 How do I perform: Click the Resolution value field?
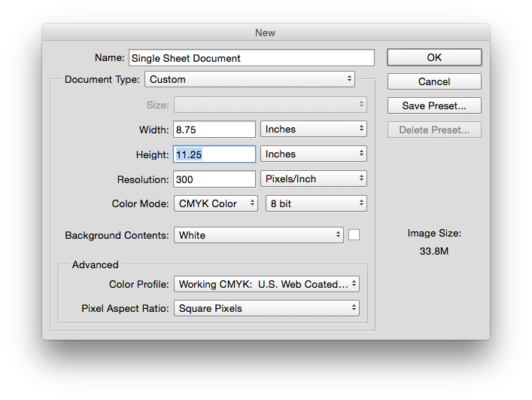click(x=214, y=179)
